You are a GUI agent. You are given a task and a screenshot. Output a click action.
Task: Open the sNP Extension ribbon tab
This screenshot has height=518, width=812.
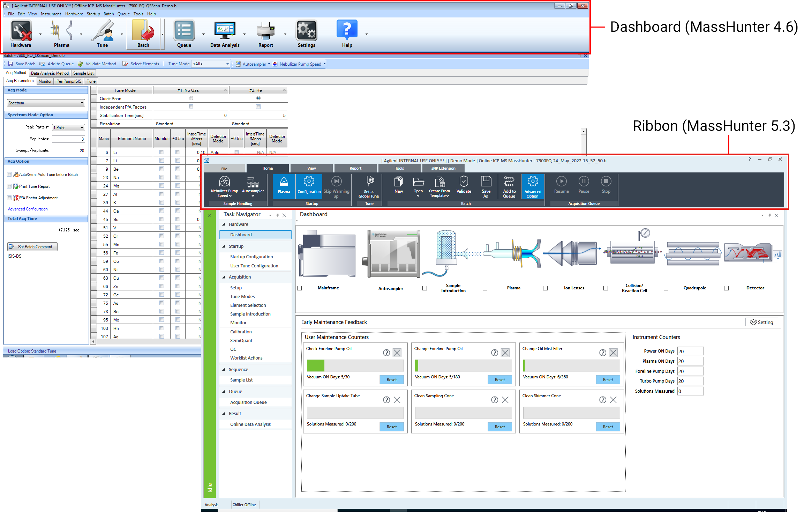pos(443,168)
